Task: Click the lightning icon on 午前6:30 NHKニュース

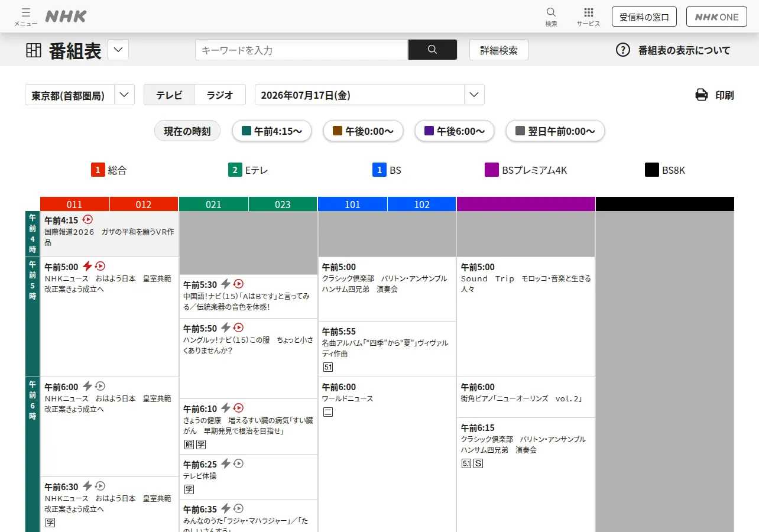Action: (87, 486)
